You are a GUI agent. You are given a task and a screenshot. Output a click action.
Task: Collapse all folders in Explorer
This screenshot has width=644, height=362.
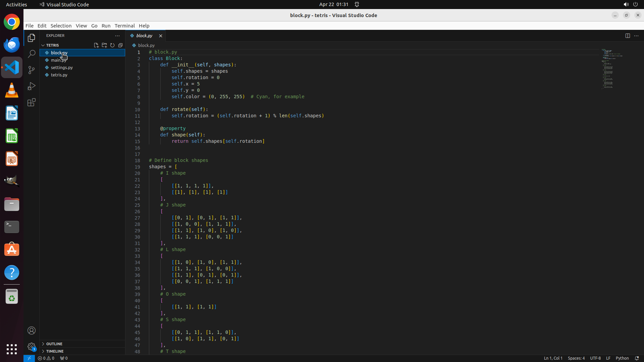coord(120,45)
